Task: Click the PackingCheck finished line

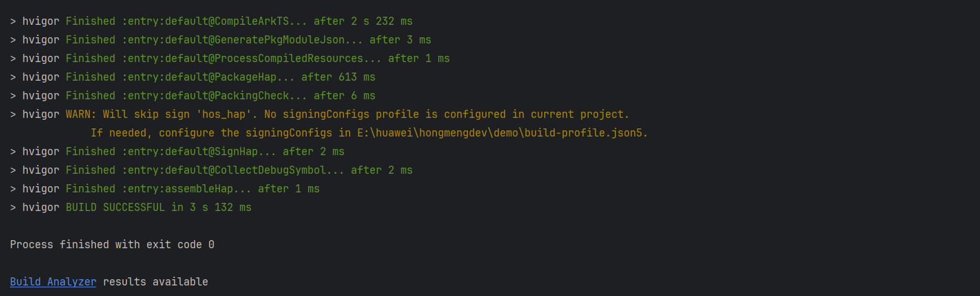Action: click(193, 96)
